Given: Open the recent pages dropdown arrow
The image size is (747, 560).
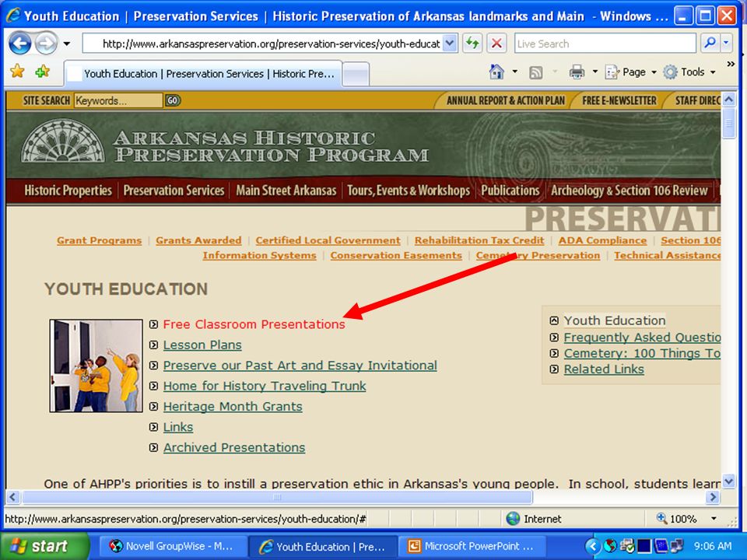Looking at the screenshot, I should coord(67,44).
